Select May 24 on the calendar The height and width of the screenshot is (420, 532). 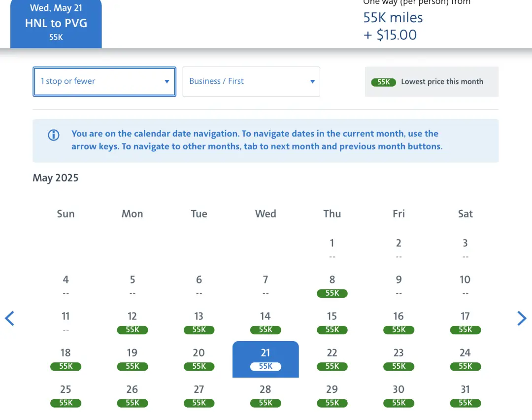[x=465, y=359]
